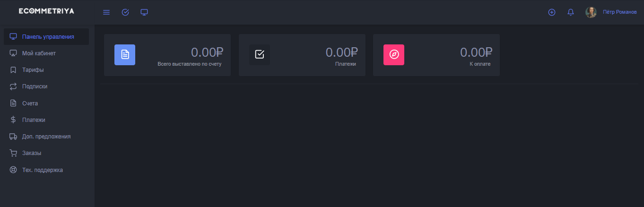Click the blue document icon for billed total
This screenshot has width=644, height=207.
[125, 55]
